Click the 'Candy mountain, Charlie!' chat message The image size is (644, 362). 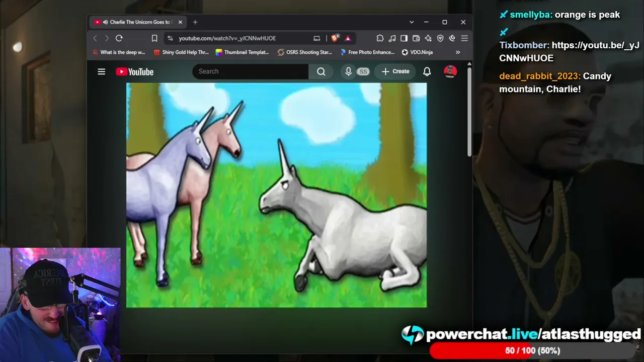click(x=555, y=83)
